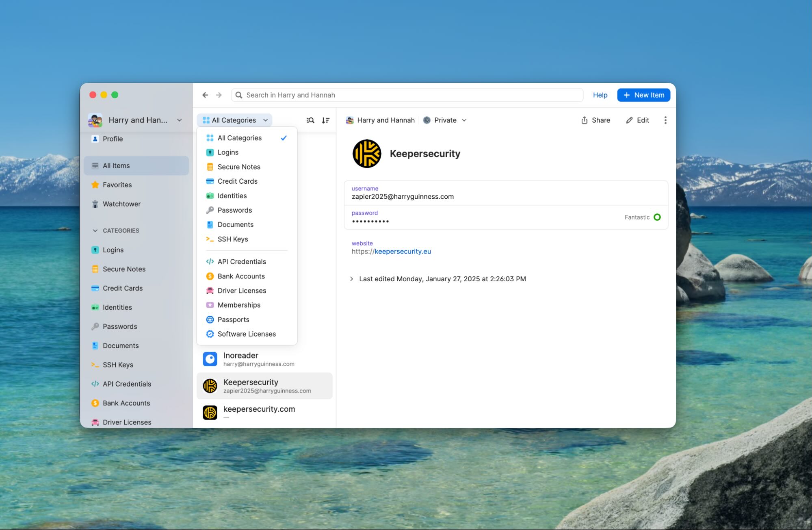Screen dimensions: 812x530
Task: Open the keepersecurity.eu website link
Action: pyautogui.click(x=402, y=251)
